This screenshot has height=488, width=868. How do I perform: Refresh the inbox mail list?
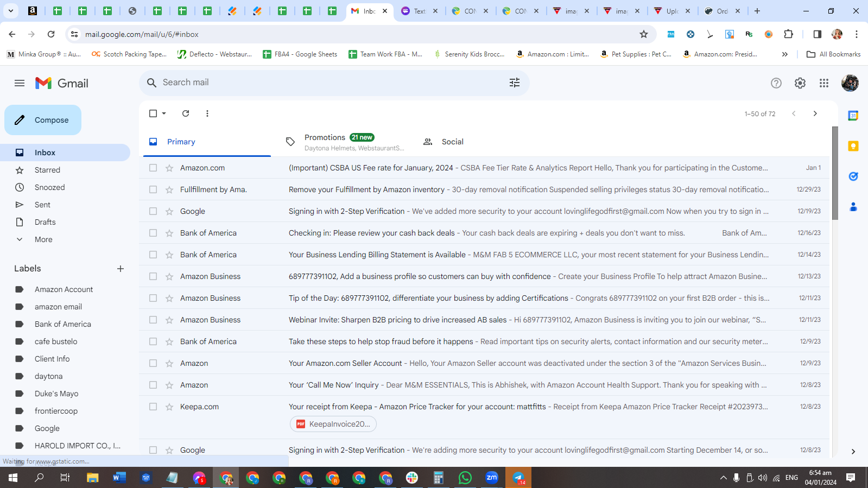tap(186, 113)
